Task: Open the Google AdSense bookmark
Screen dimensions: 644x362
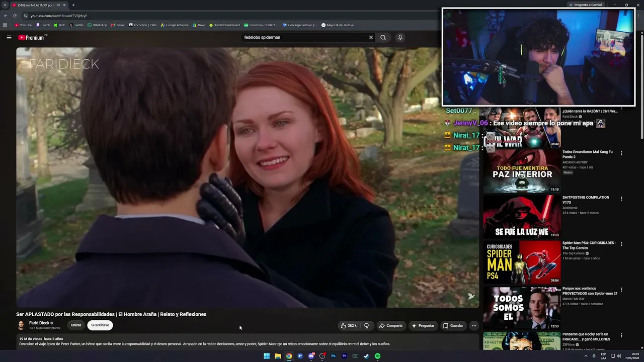Action: pos(175,25)
